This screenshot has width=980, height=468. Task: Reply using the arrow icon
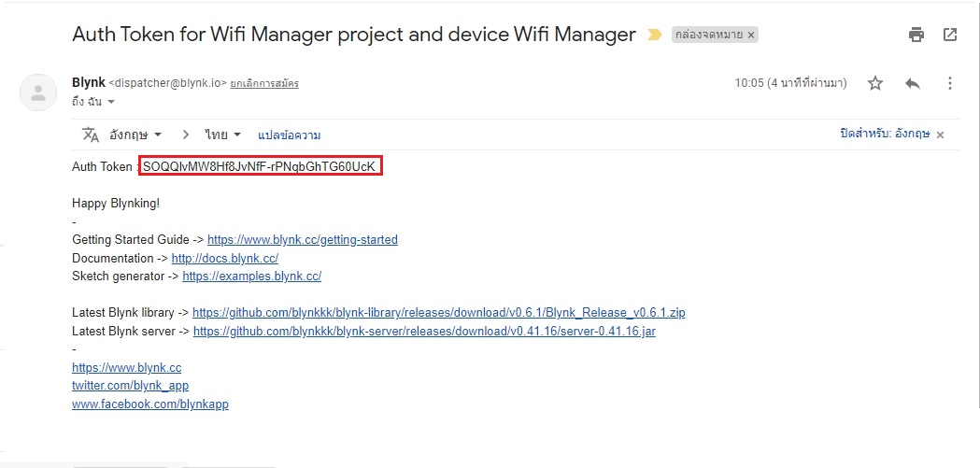pos(913,83)
